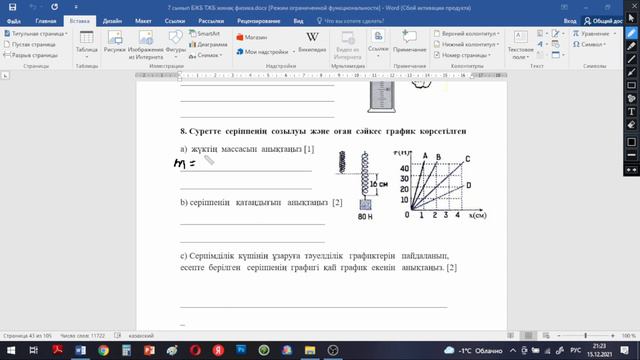
Task: Save the document with the floppy disk icon
Action: pyautogui.click(x=12, y=7)
